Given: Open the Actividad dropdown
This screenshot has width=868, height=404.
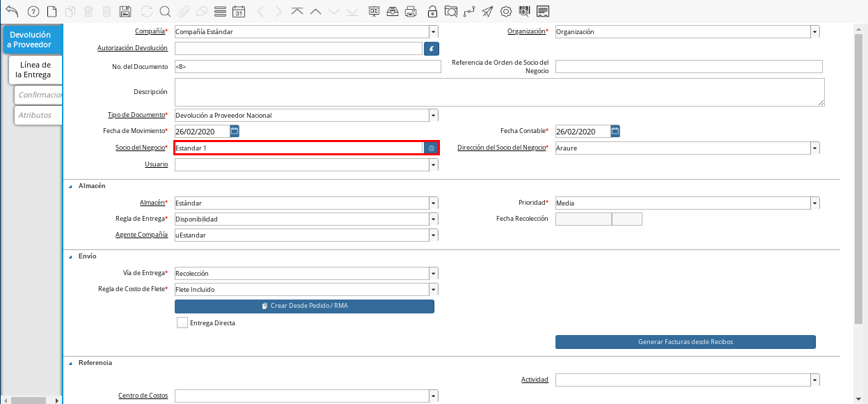Looking at the screenshot, I should [x=814, y=380].
